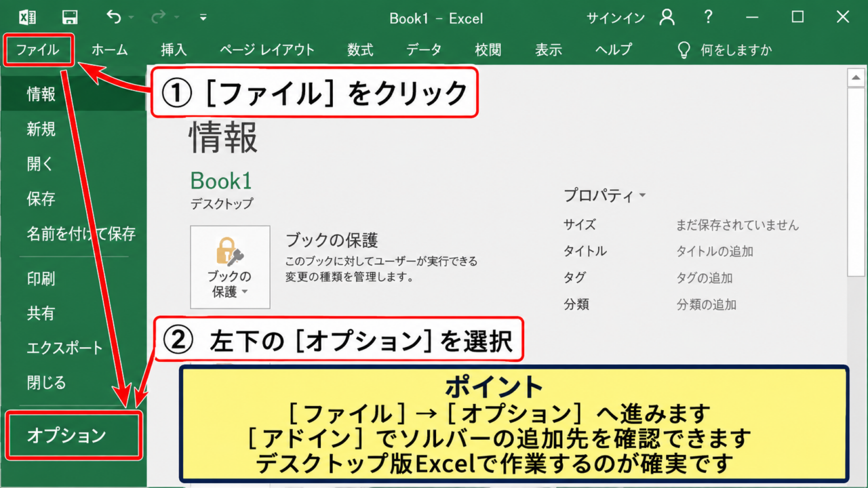Open オプション at the sidebar bottom
Screen dimensions: 868x488
click(x=73, y=434)
